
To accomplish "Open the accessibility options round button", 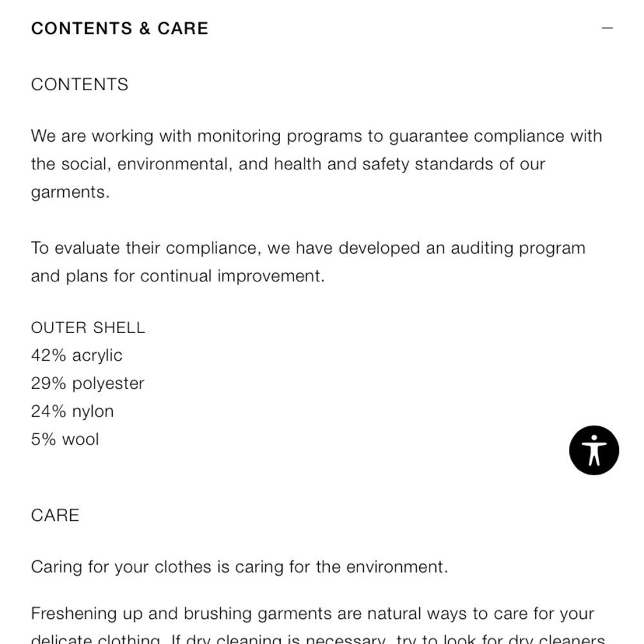I will (x=594, y=450).
